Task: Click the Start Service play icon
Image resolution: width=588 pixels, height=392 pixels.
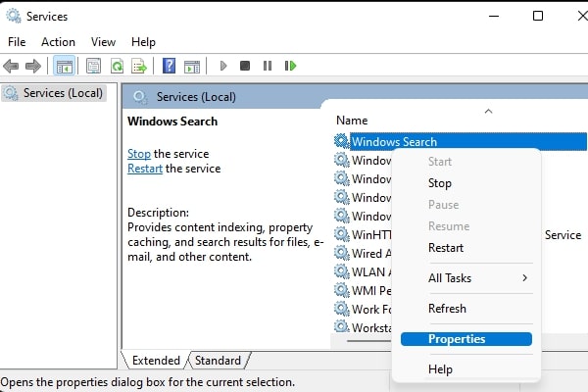Action: (x=223, y=66)
